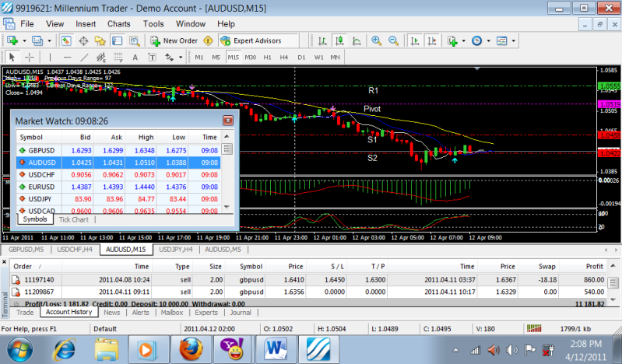The height and width of the screenshot is (364, 622).
Task: Expand the Indicators dropdown arrow
Action: 464,41
